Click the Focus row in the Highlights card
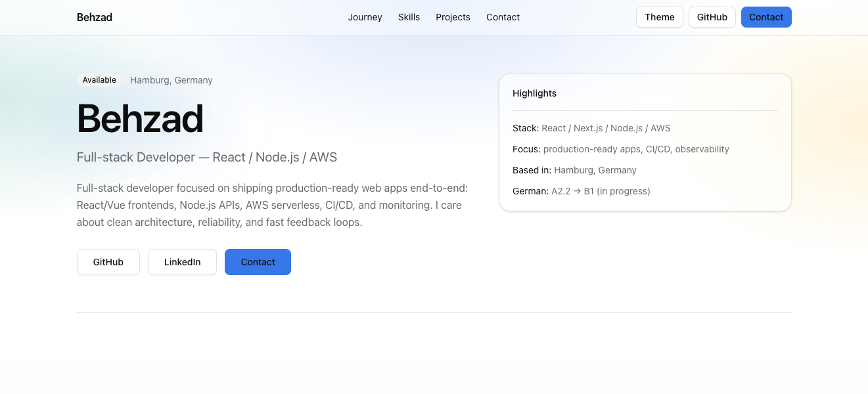 (x=620, y=149)
